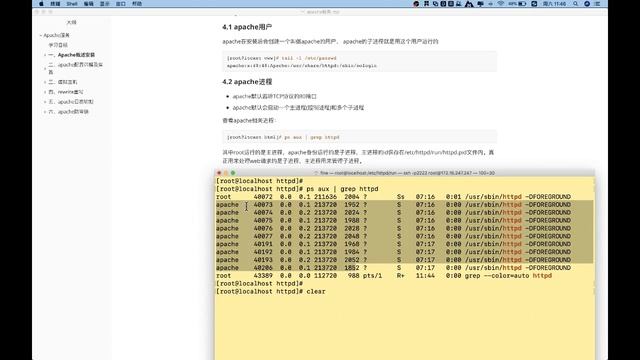Click PID 40077 in apache process row
The image size is (640, 360).
pos(263,236)
